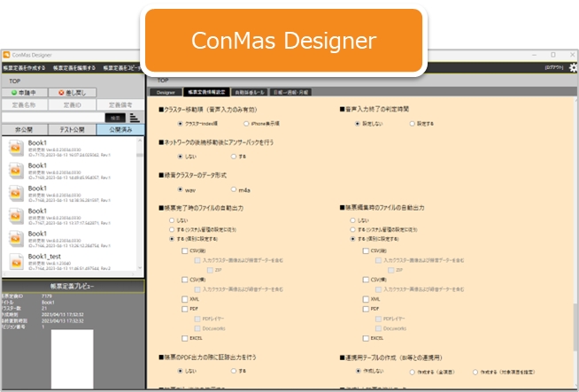579x392 pixels.
Task: Select the 定義名称 search type button
Action: [x=25, y=105]
